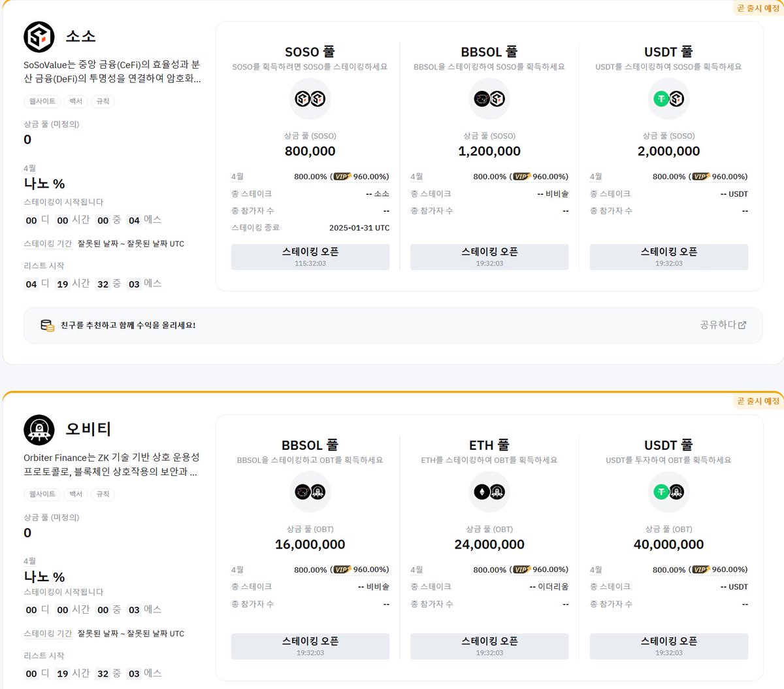784x689 pixels.
Task: Click the external link icon next to 공유하다
Action: 742,325
